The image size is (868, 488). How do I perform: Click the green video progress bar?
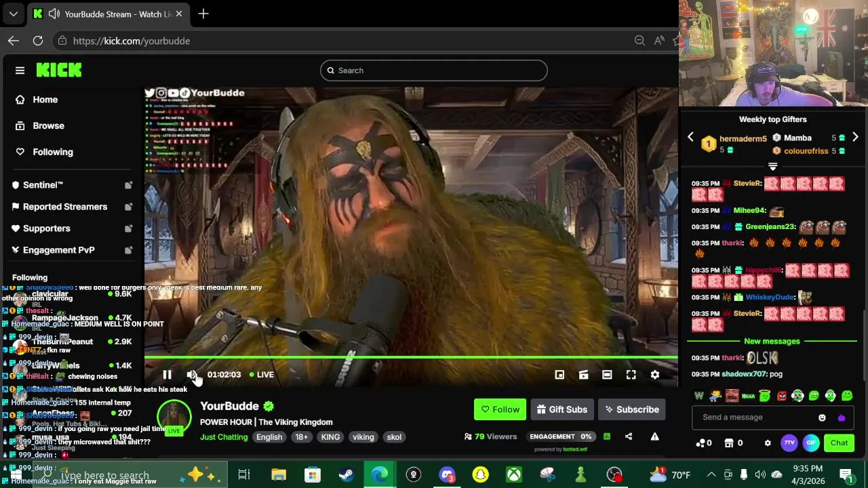411,357
